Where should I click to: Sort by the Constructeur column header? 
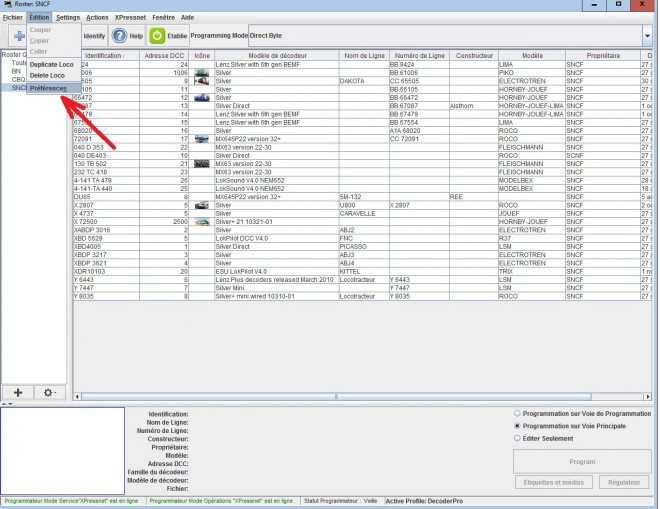(x=474, y=56)
